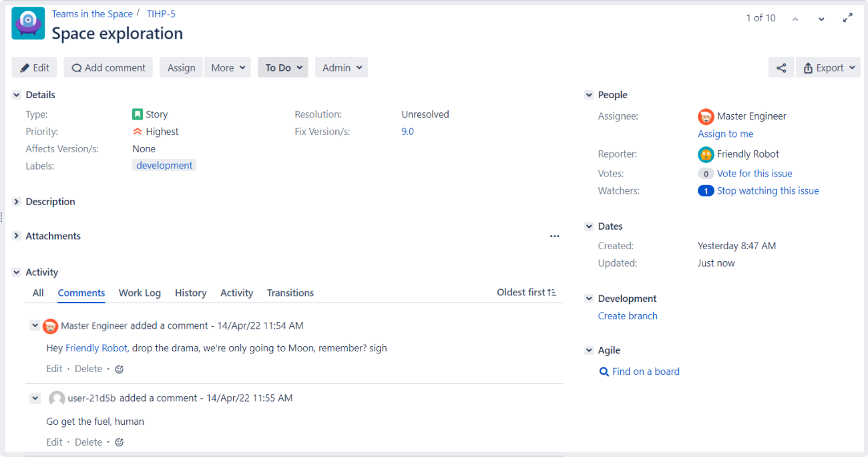Switch to the History tab
Image resolution: width=868 pixels, height=457 pixels.
coord(190,293)
